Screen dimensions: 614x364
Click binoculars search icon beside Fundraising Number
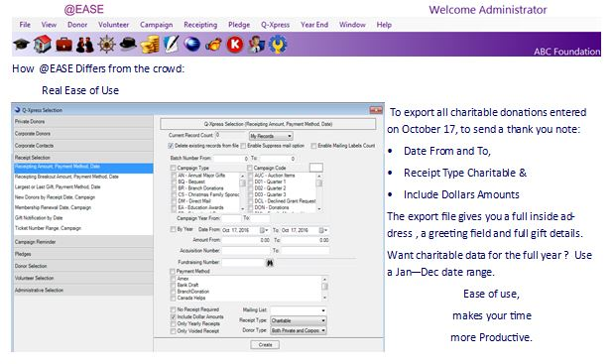[270, 263]
